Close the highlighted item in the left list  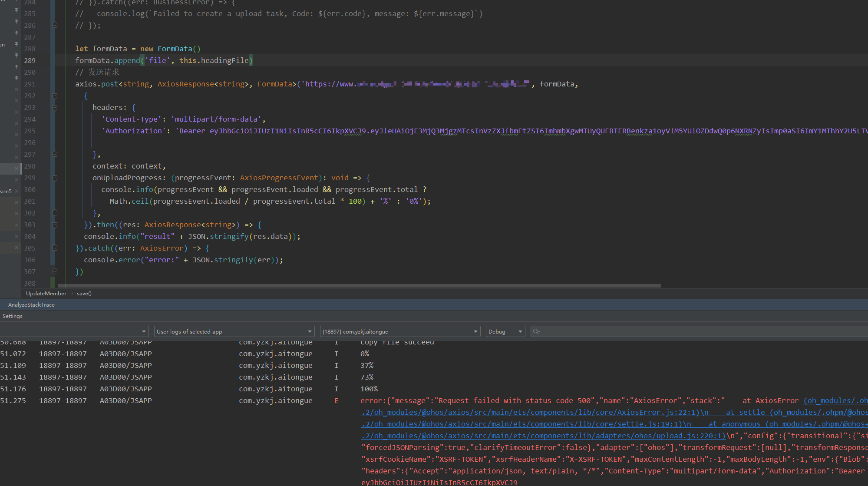17,168
